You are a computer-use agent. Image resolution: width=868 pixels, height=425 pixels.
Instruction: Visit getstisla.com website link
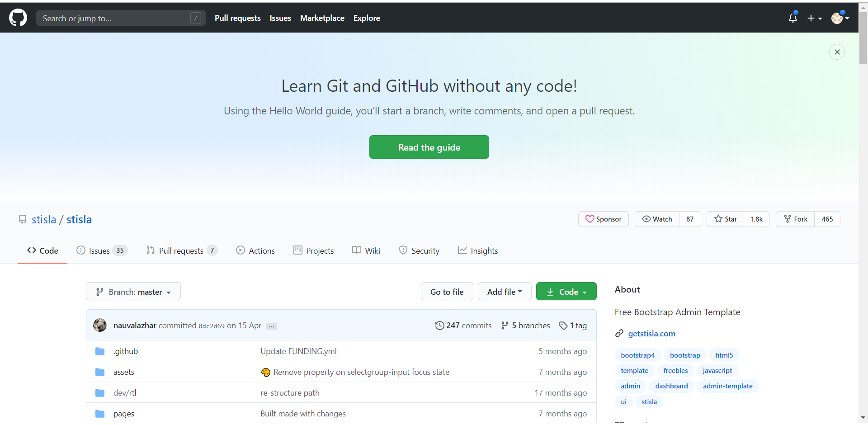[651, 334]
